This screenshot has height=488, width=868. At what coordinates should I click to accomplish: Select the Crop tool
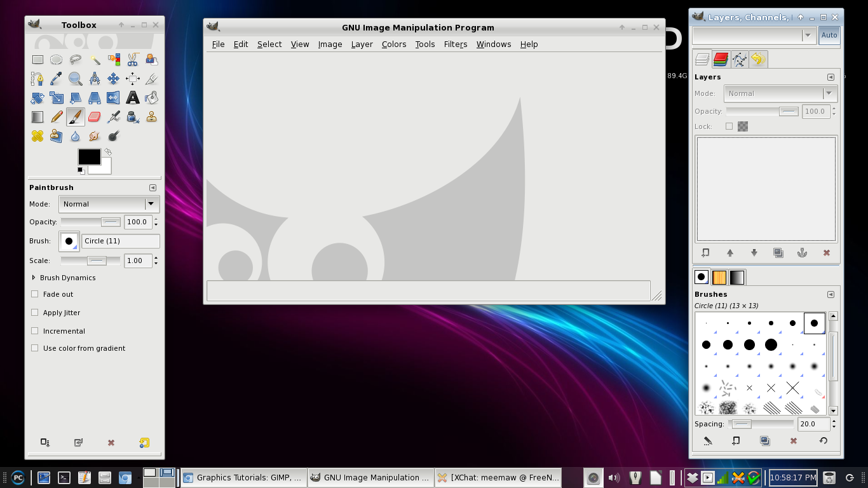coord(152,79)
